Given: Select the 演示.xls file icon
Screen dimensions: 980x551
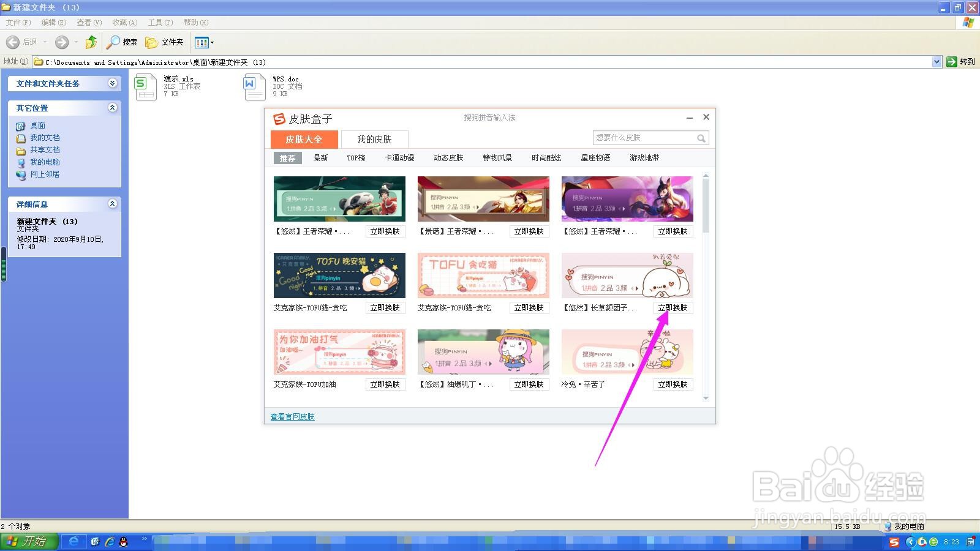Looking at the screenshot, I should [146, 87].
